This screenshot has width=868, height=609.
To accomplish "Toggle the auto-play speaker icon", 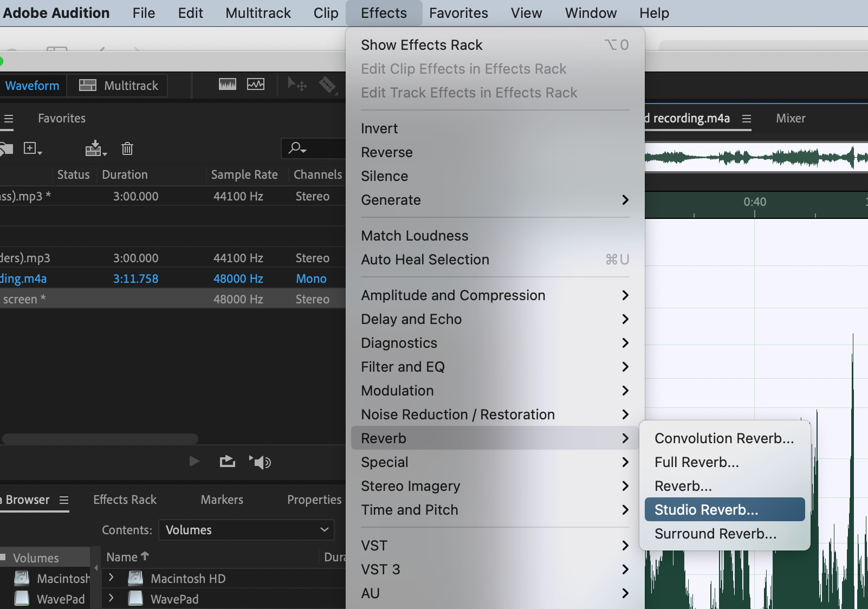I will pos(260,462).
